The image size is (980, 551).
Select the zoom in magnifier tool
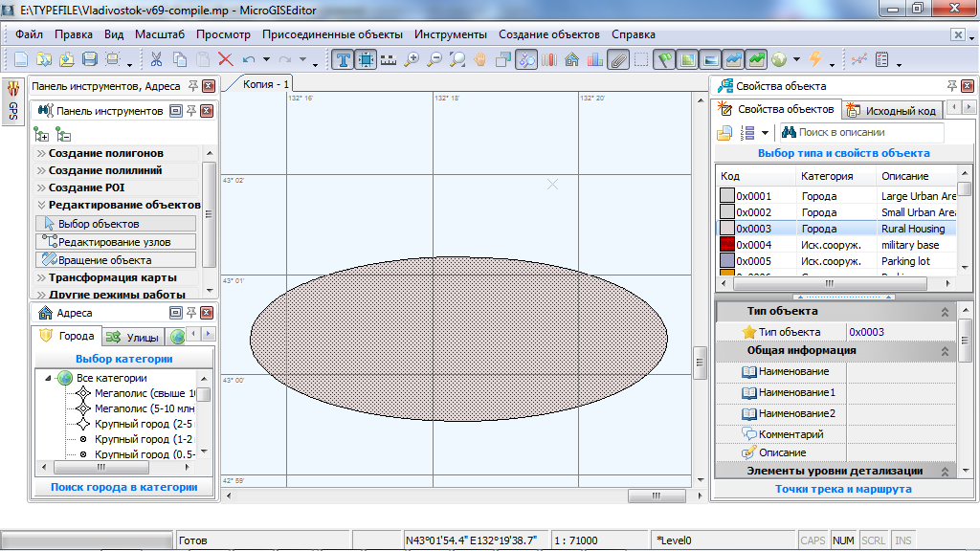pyautogui.click(x=412, y=59)
